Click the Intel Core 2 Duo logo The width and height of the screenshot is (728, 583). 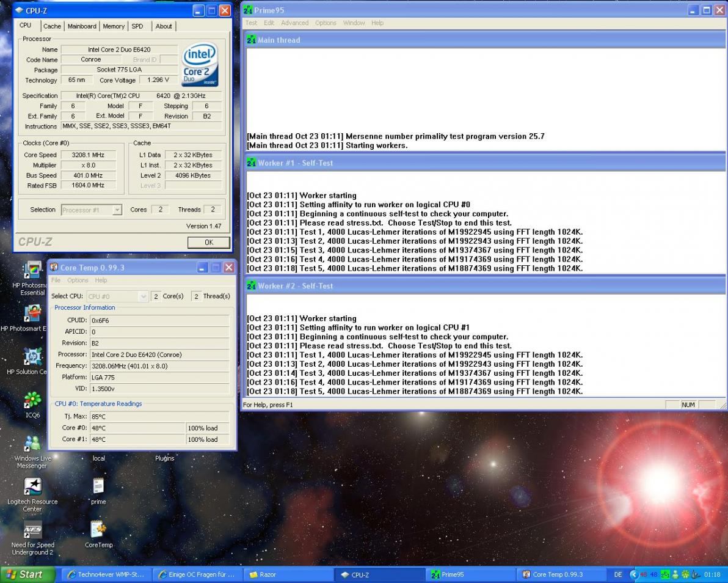point(200,65)
